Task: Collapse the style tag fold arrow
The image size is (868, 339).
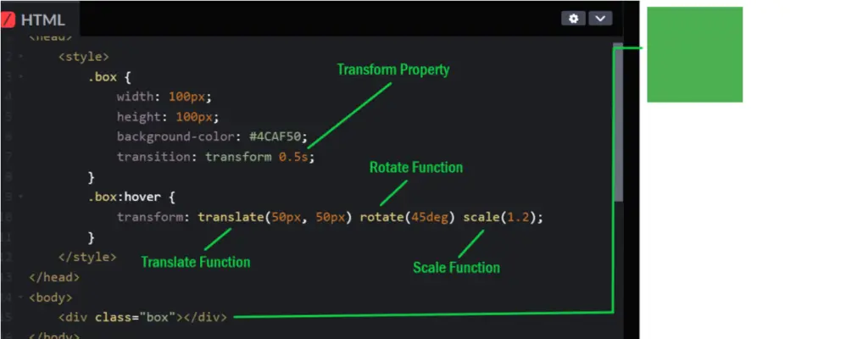Action: pos(21,57)
